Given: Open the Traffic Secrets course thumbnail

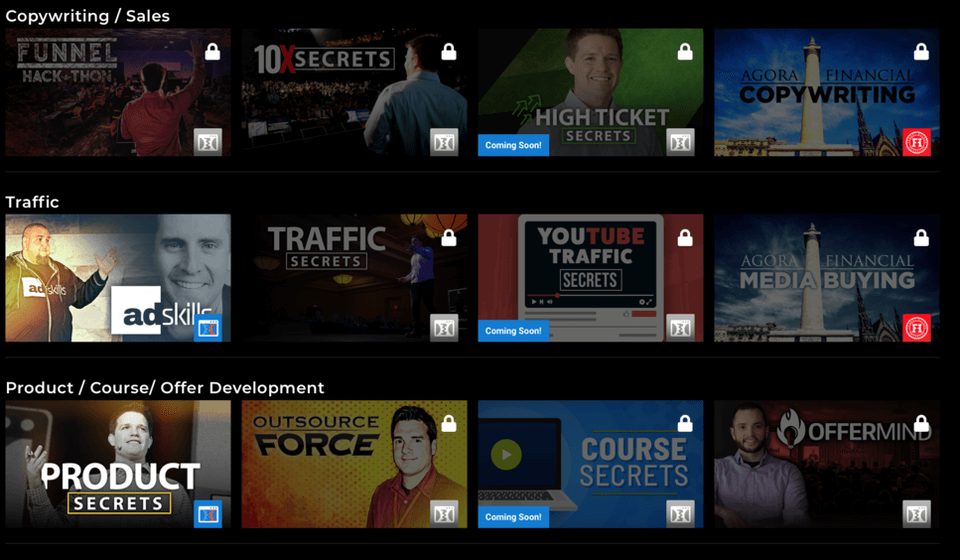Looking at the screenshot, I should [x=354, y=278].
